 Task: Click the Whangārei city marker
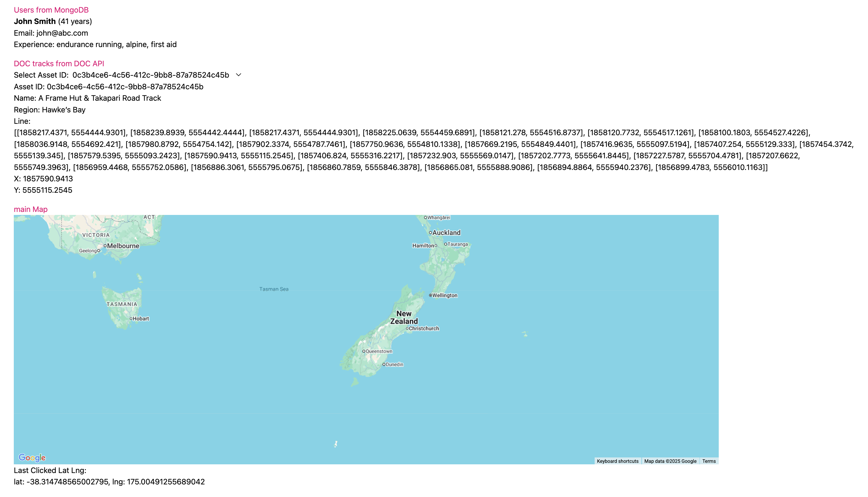pyautogui.click(x=426, y=217)
